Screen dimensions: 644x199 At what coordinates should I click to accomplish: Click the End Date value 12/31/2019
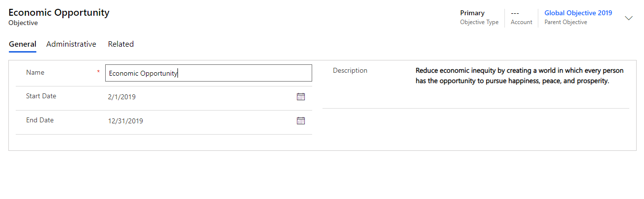click(x=125, y=121)
